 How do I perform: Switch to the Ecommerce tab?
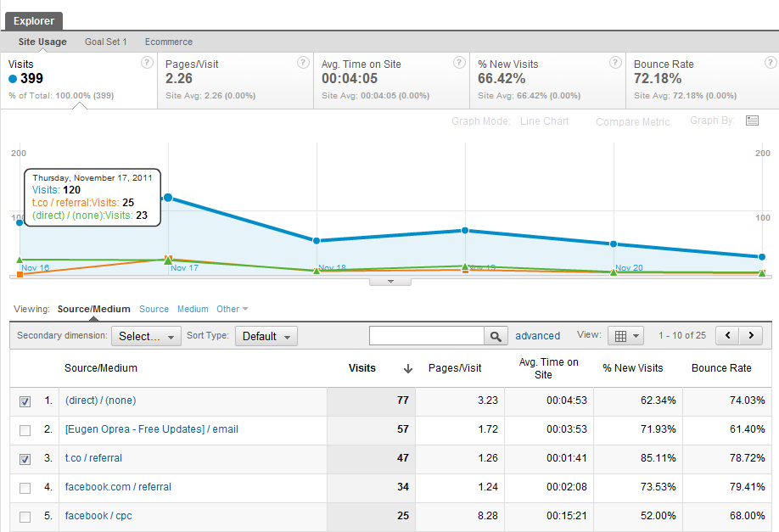(x=168, y=41)
